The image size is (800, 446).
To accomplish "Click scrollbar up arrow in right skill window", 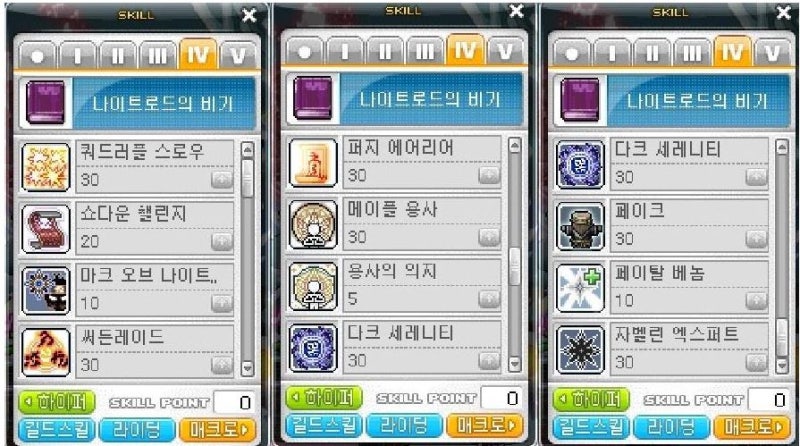I will tap(782, 147).
